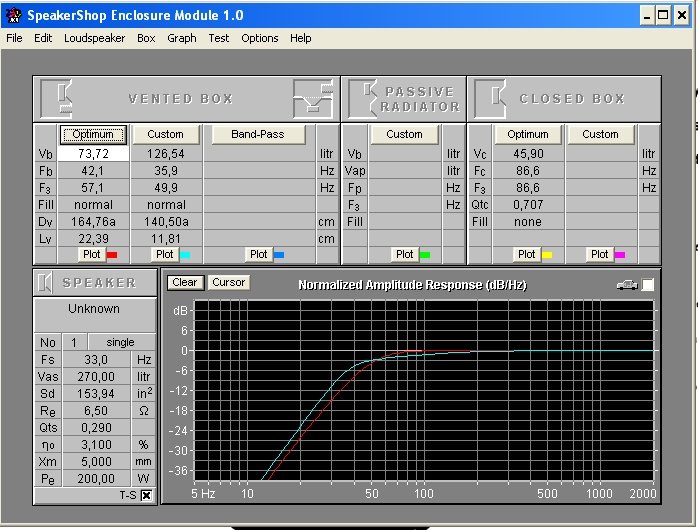Toggle the white checkbox beside printer icon
The image size is (698, 530).
click(x=648, y=285)
